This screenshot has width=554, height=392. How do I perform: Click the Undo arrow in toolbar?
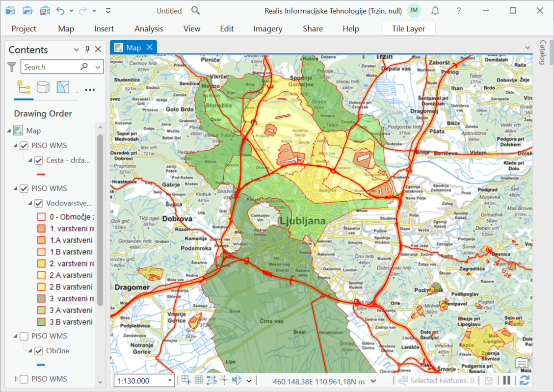(60, 10)
